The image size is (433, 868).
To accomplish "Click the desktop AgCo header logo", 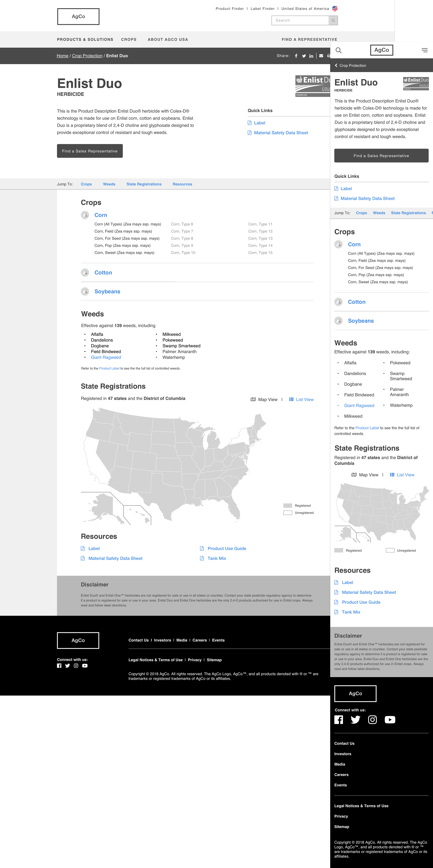I will point(78,16).
